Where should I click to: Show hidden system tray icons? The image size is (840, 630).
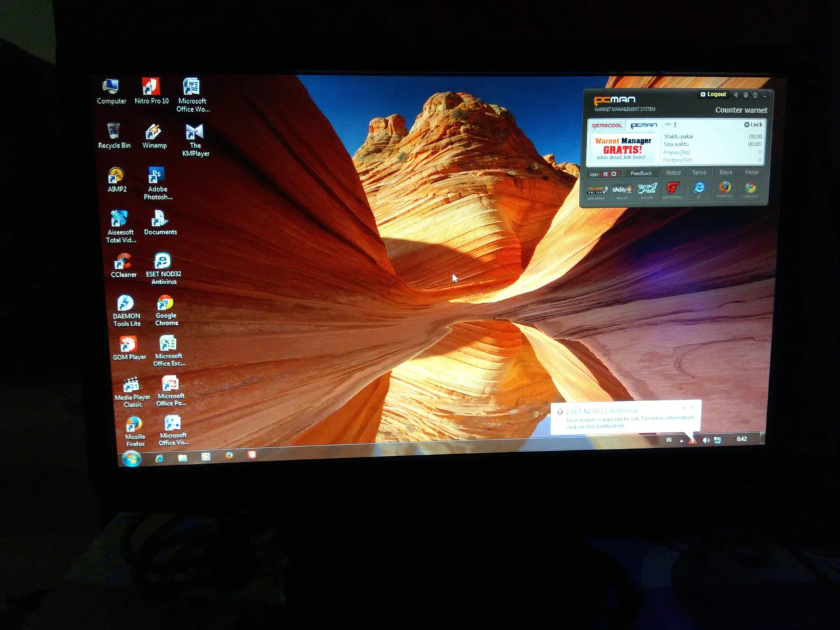[x=681, y=440]
